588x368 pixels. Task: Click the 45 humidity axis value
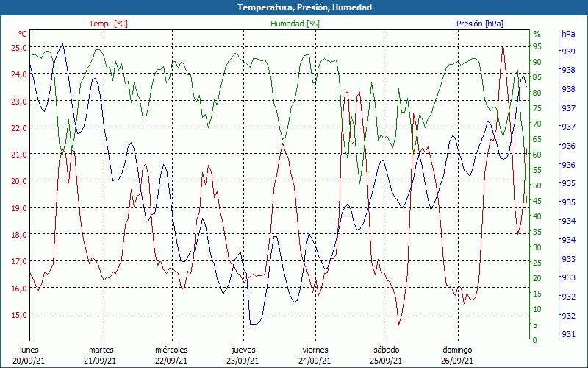click(537, 201)
